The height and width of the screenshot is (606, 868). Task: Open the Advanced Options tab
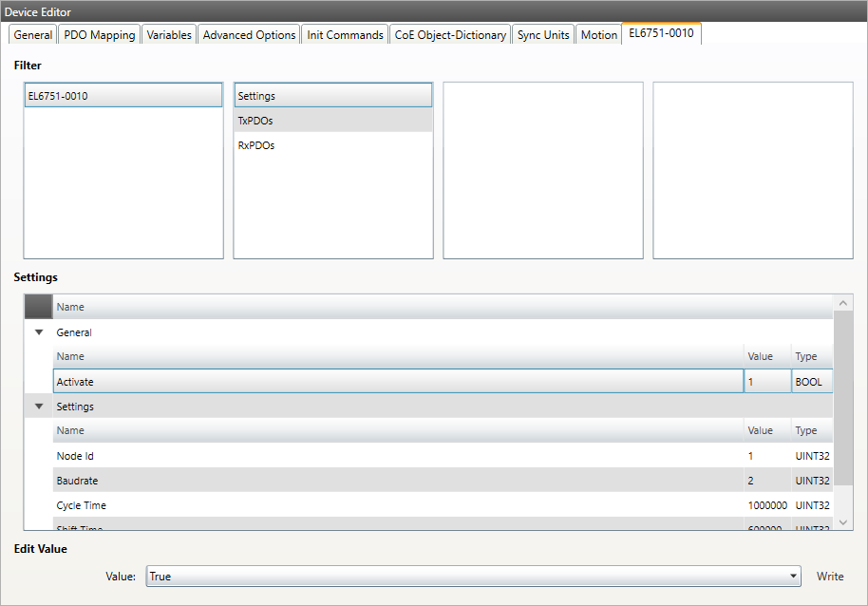pos(249,35)
